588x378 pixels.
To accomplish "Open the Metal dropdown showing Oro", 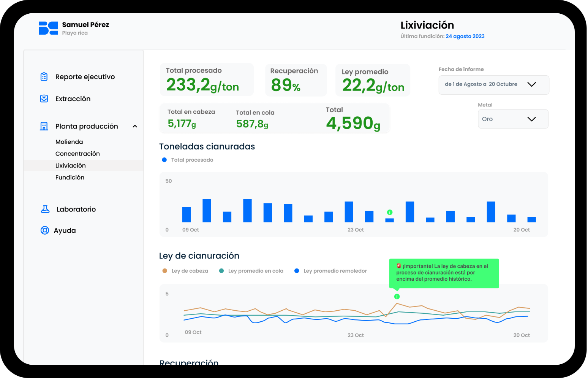I will pyautogui.click(x=513, y=119).
